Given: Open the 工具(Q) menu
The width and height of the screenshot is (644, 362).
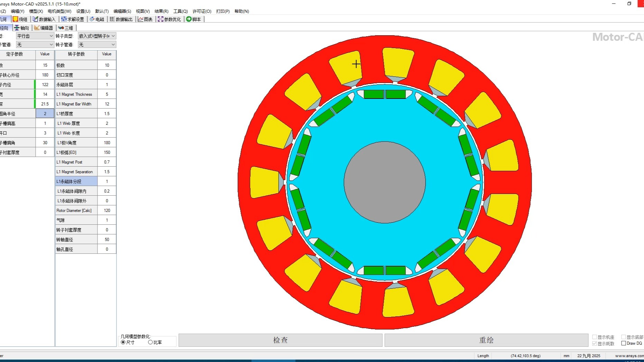Looking at the screenshot, I should point(180,11).
